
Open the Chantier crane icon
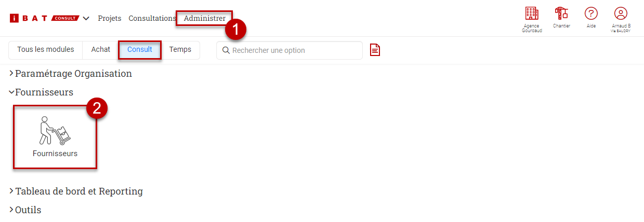pos(561,13)
